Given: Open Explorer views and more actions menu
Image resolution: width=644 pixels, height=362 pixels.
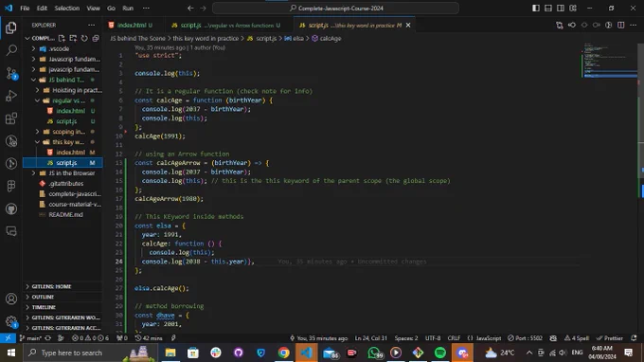Looking at the screenshot, I should click(91, 25).
